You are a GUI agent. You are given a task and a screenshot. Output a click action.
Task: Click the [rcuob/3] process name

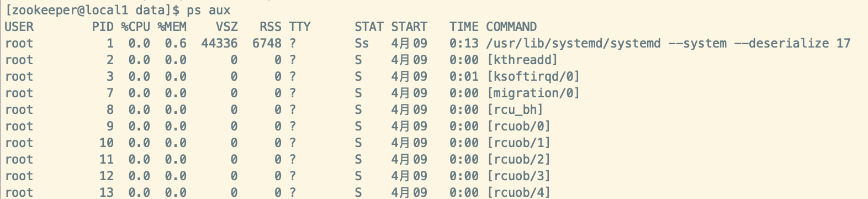pos(518,176)
